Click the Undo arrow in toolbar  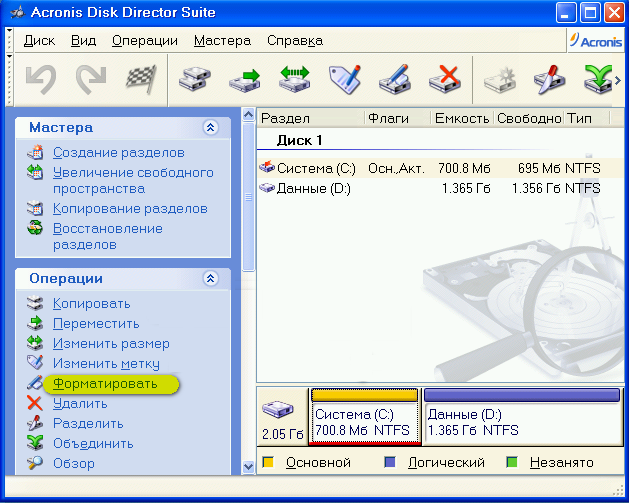click(41, 80)
